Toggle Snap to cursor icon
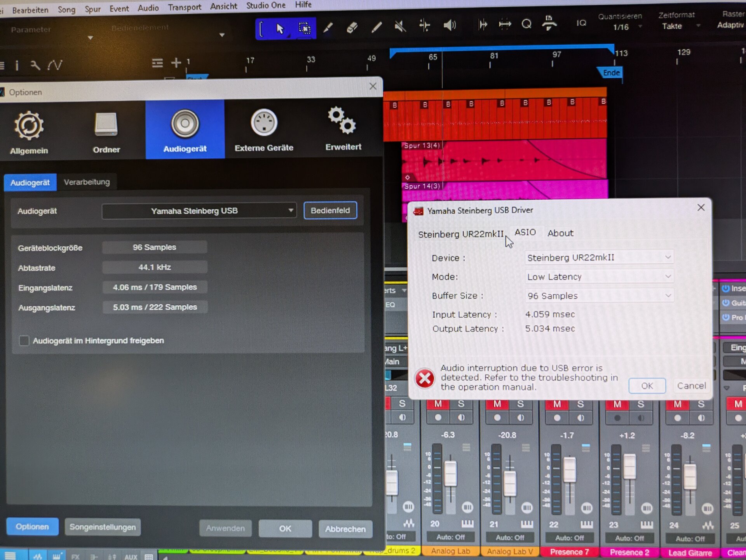This screenshot has width=746, height=560. (x=483, y=25)
